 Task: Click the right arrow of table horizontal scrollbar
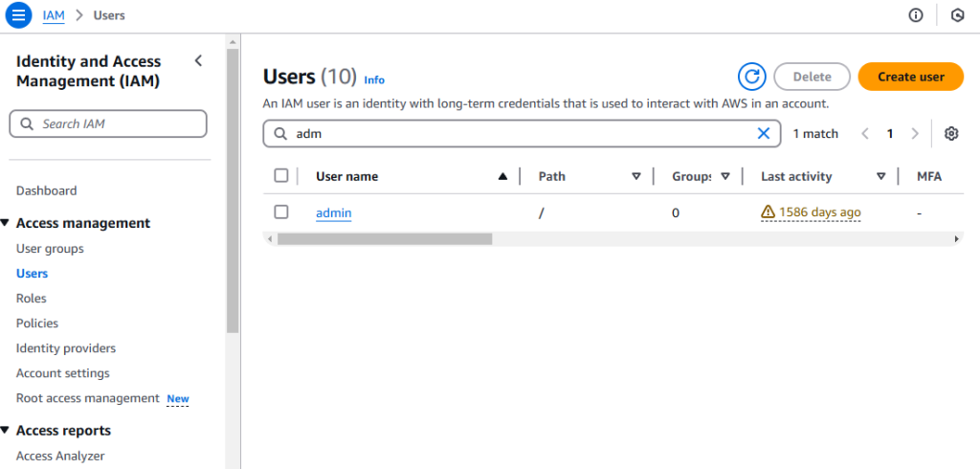[956, 239]
